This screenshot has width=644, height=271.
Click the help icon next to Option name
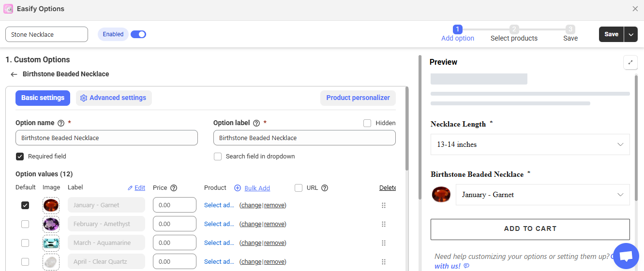coord(61,123)
